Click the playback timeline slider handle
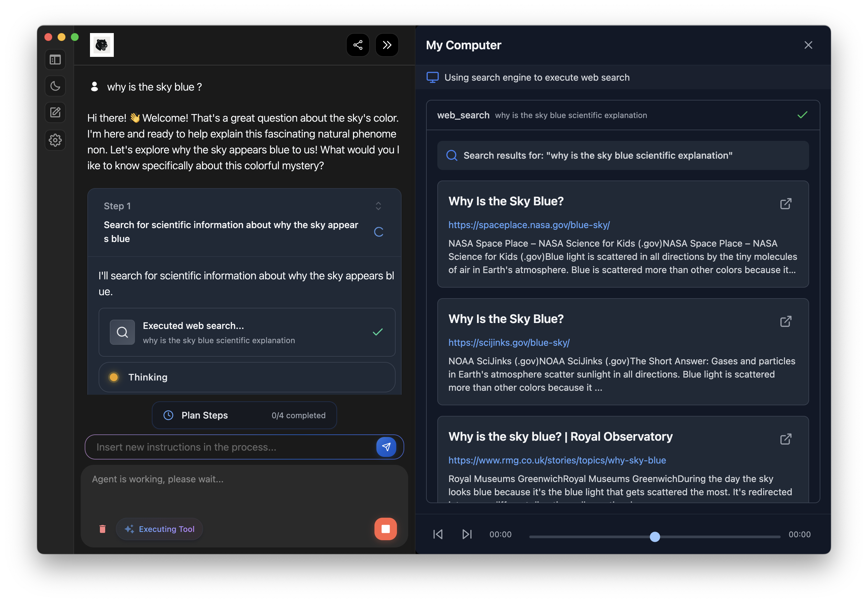This screenshot has height=603, width=868. [x=655, y=537]
